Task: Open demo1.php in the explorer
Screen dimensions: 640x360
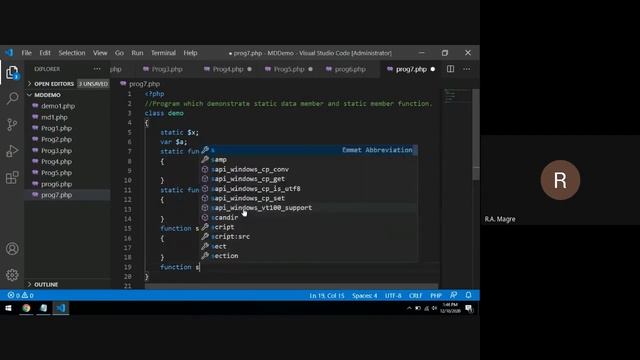Action: point(58,106)
